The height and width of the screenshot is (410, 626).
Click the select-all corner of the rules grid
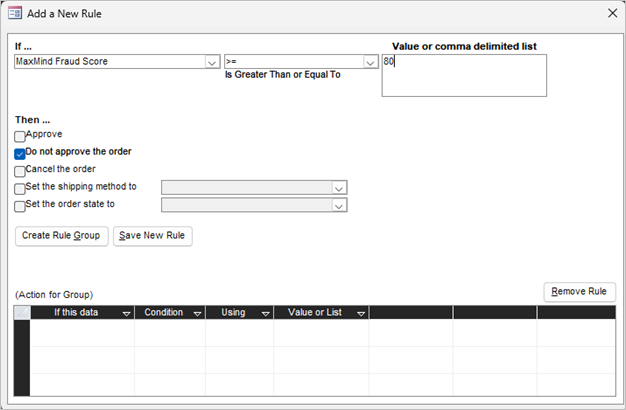(x=22, y=312)
